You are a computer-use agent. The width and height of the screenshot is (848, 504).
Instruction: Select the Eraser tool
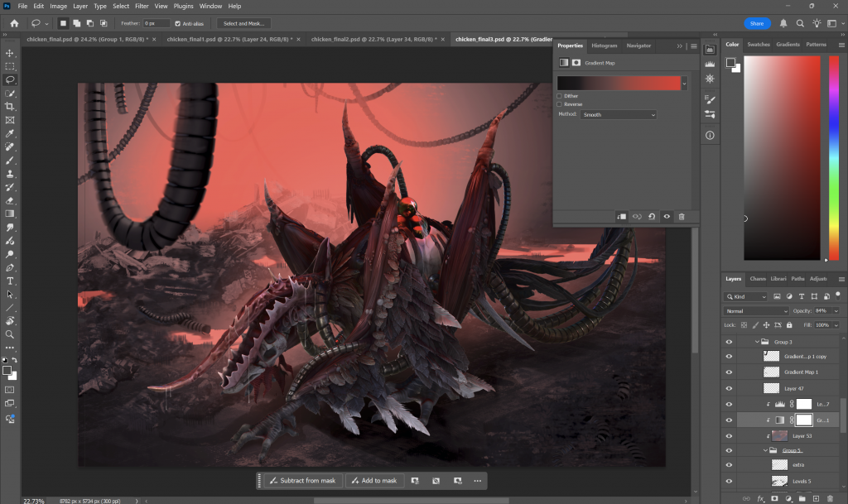(10, 200)
